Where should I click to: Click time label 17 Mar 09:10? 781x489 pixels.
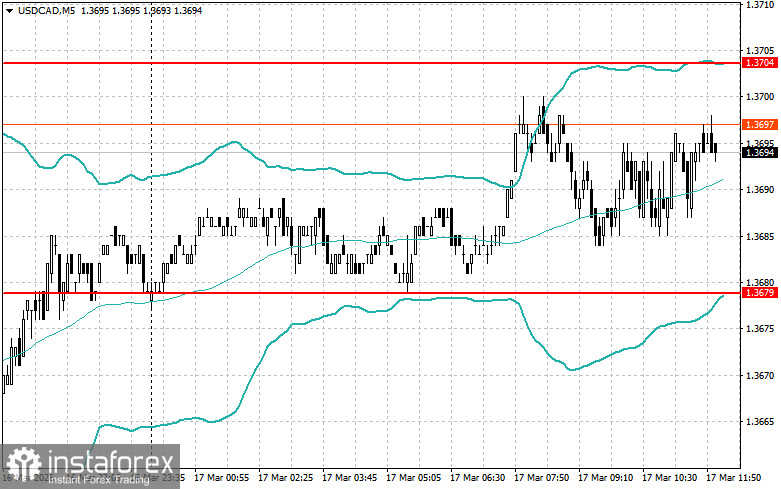click(x=605, y=478)
